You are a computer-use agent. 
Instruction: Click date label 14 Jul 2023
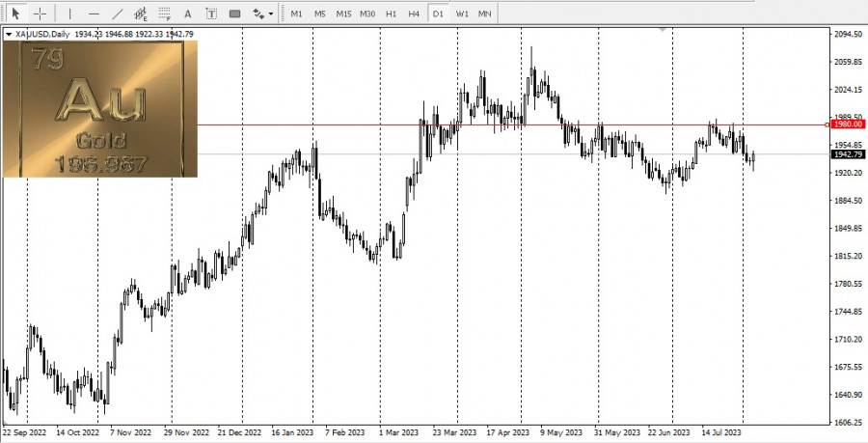point(721,432)
